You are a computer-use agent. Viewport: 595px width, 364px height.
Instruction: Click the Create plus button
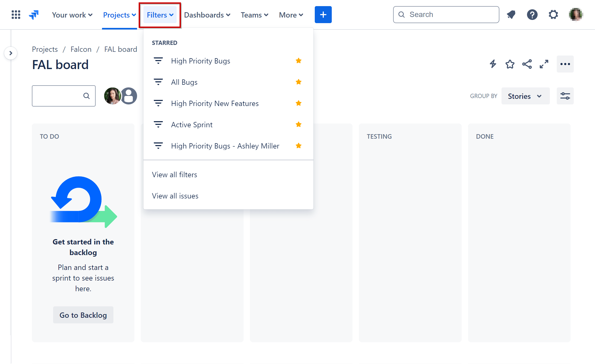[323, 15]
